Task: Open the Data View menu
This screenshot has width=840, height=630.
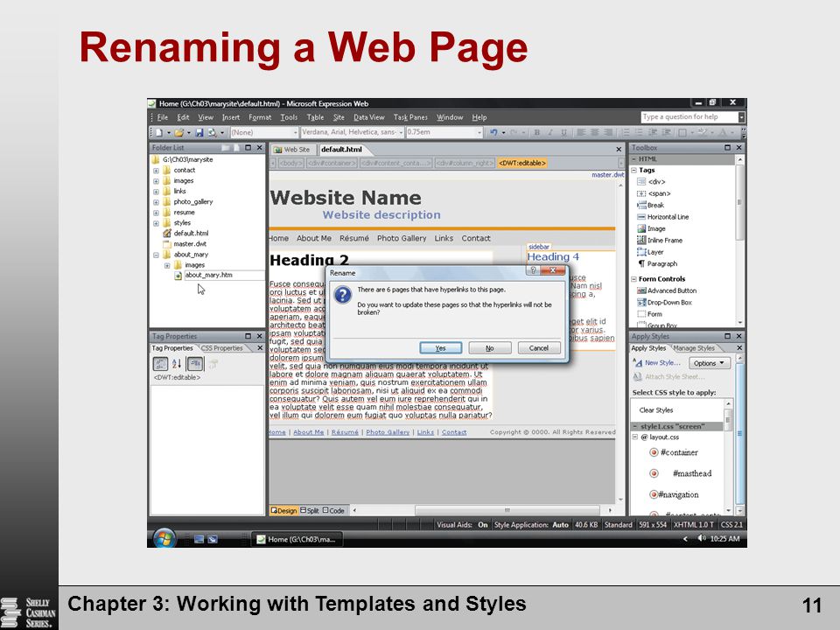Action: [x=368, y=117]
